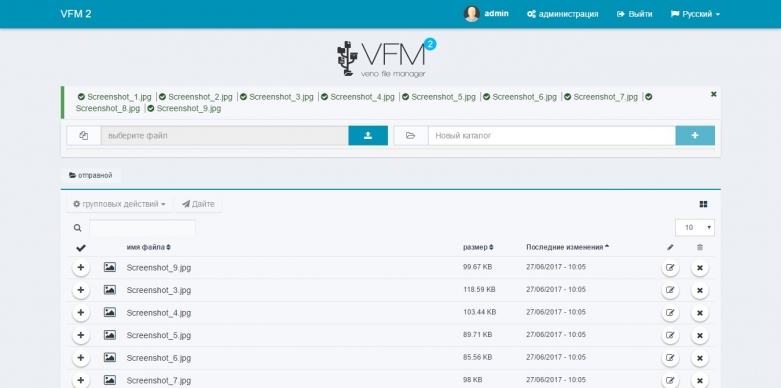781x388 pixels.
Task: Open the отправной root folder breadcrumb
Action: tap(91, 175)
